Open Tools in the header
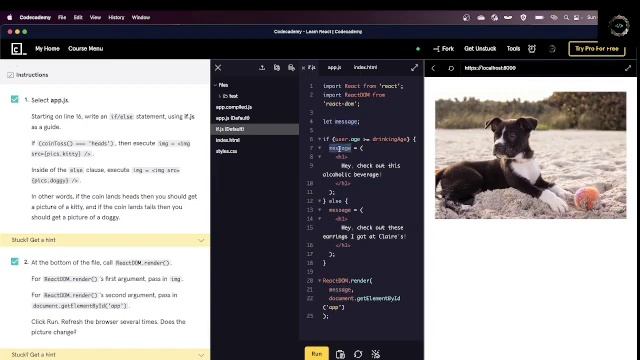Viewport: 640px width, 360px height. pyautogui.click(x=513, y=49)
